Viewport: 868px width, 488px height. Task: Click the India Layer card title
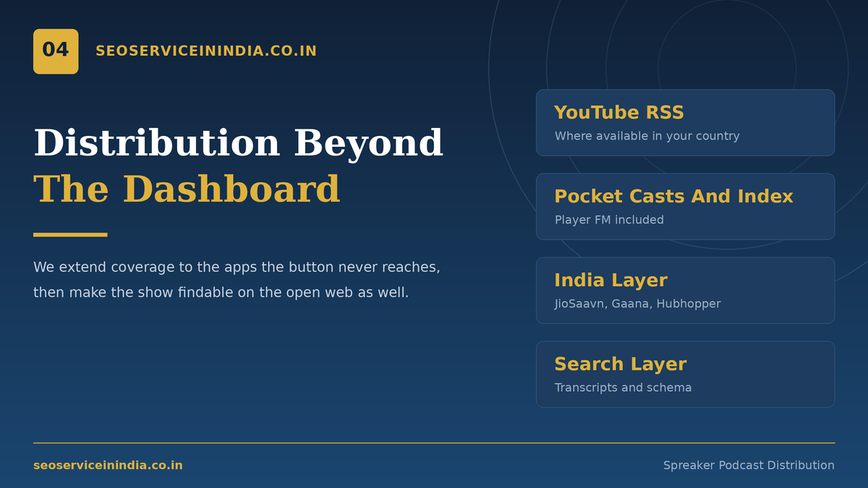(610, 281)
